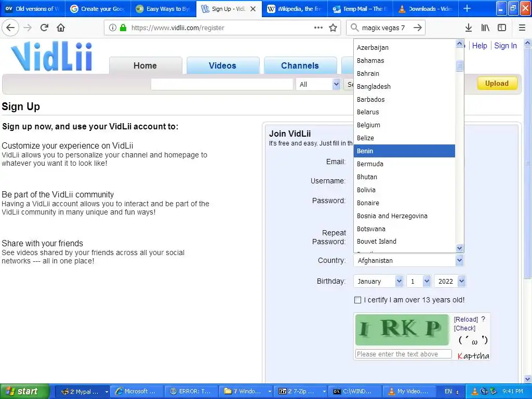Click the VidLii logo

51,56
